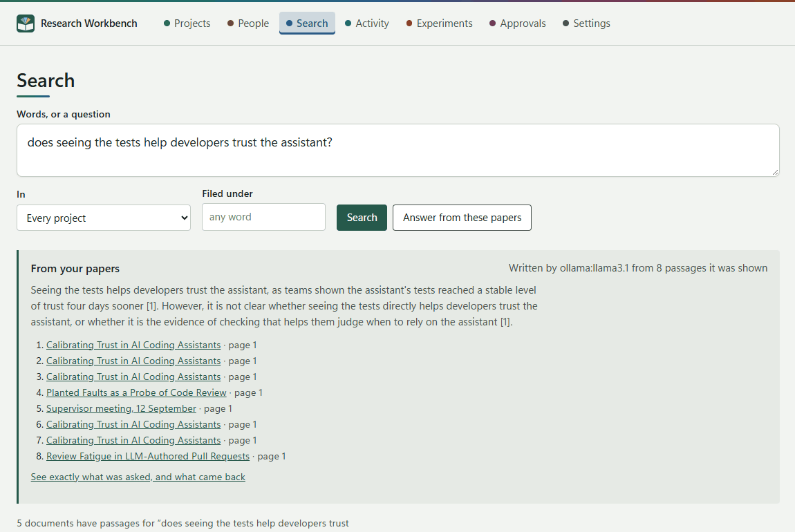Go to the People page
The width and height of the screenshot is (795, 532).
point(248,23)
